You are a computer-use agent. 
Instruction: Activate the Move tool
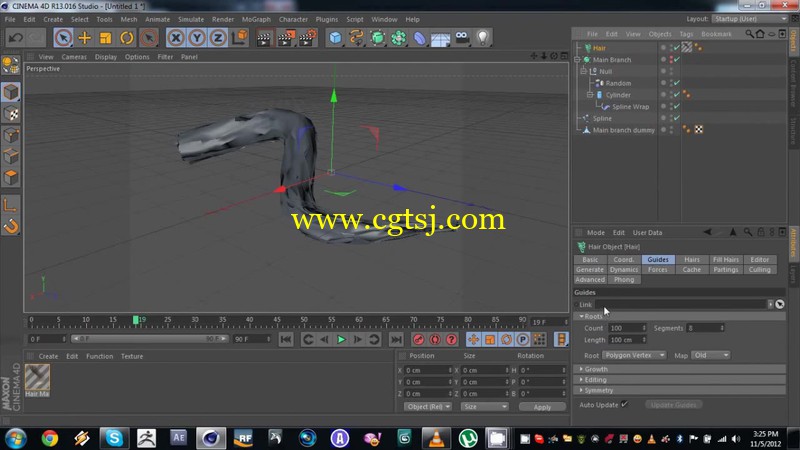coord(85,38)
